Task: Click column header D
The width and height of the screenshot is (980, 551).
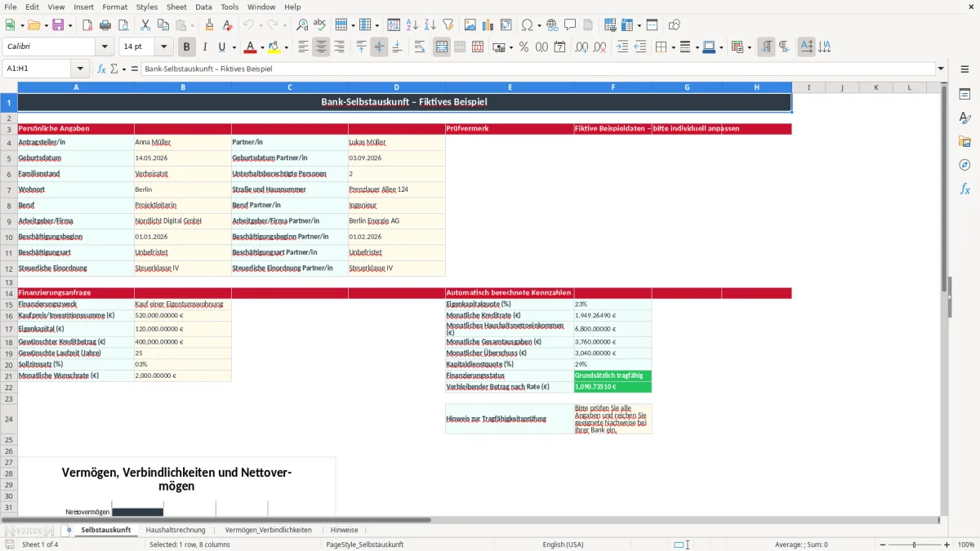Action: (397, 87)
